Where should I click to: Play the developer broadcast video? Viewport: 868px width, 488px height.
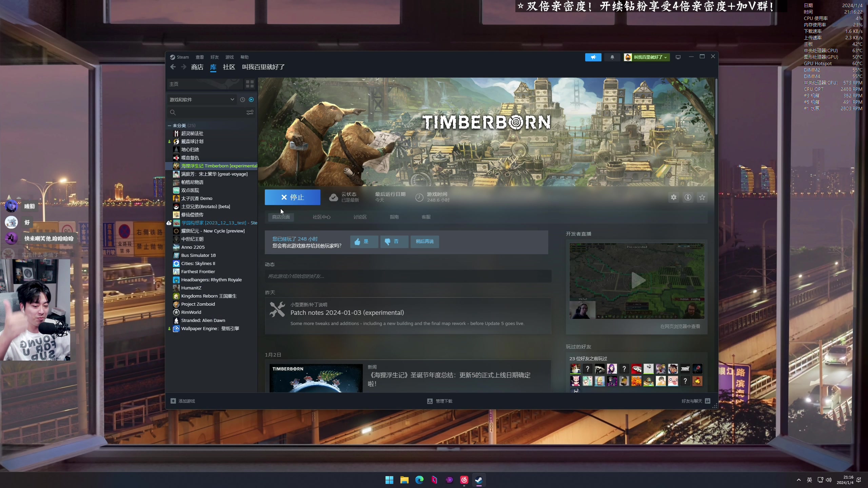click(637, 281)
